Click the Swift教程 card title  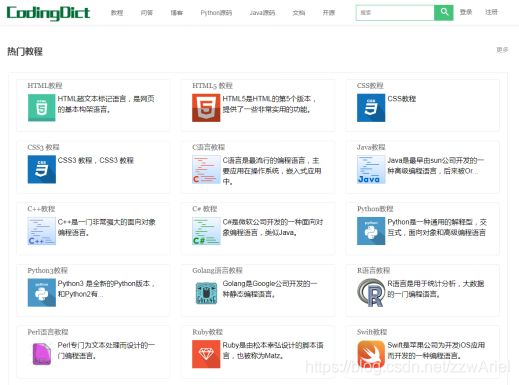(372, 332)
